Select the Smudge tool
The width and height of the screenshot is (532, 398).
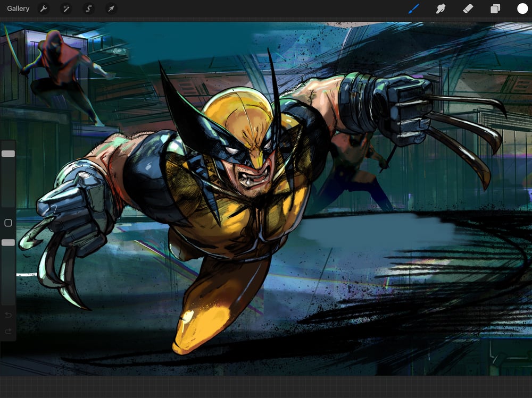tap(440, 9)
